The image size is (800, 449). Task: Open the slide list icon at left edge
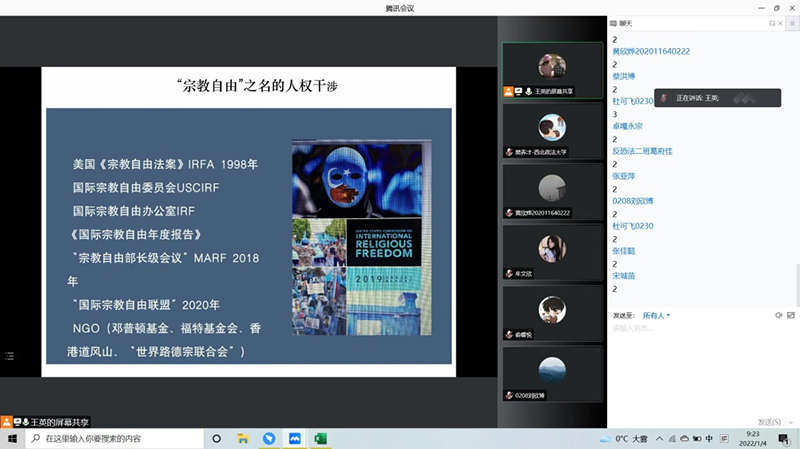9,356
